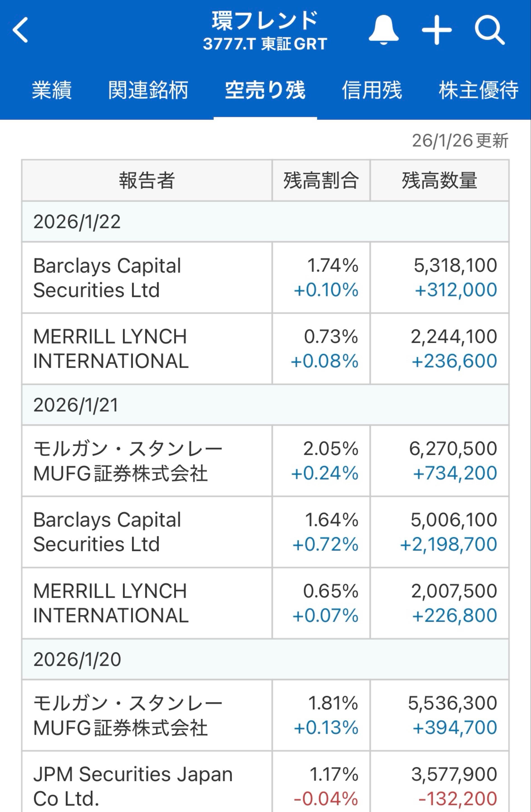Switch to the 関連銘柄 tab

tap(148, 90)
